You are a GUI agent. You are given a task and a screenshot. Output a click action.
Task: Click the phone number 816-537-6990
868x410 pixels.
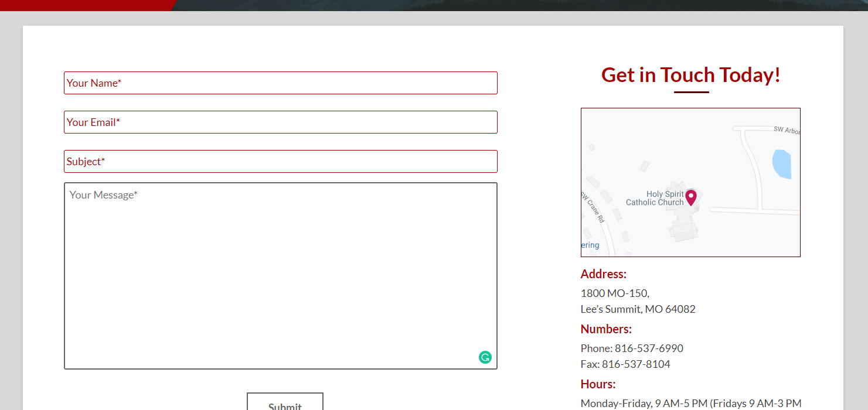tap(648, 348)
